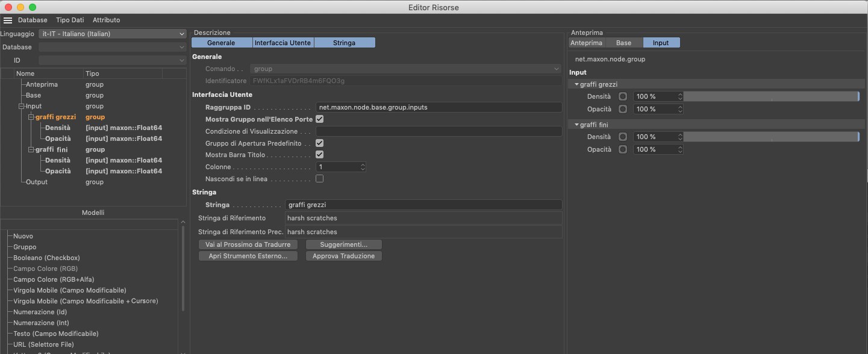Click Vai al Prossimo da Tradurre button
The height and width of the screenshot is (354, 868).
[x=248, y=244]
